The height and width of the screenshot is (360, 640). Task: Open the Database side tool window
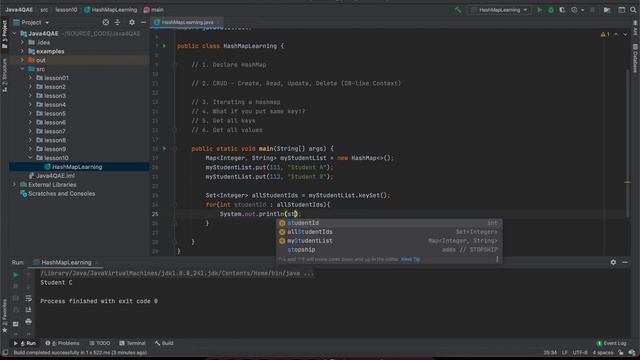tap(635, 58)
